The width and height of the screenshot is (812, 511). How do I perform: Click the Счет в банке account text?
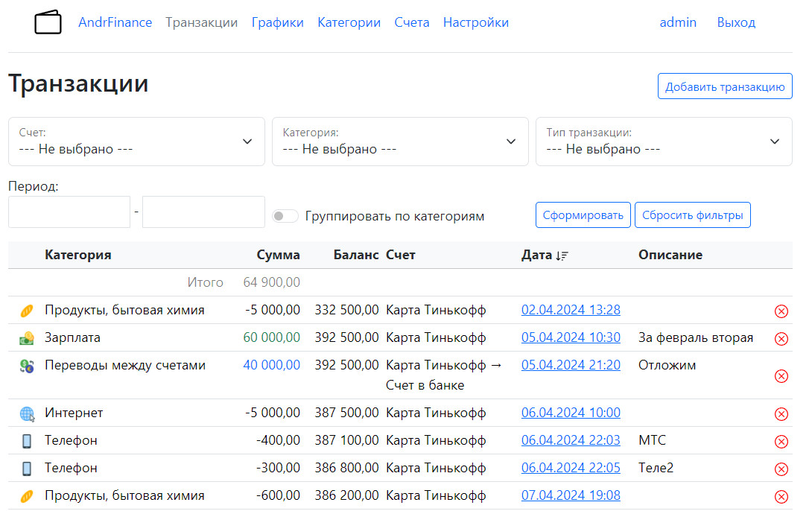425,385
